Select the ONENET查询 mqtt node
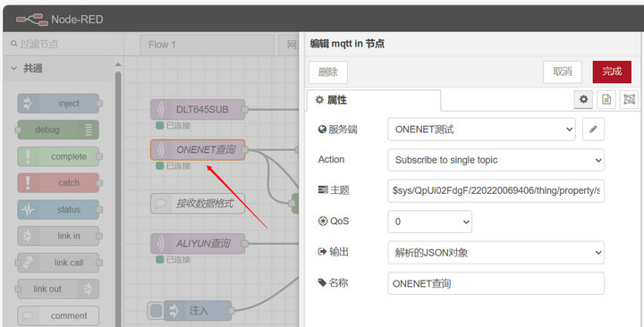The width and height of the screenshot is (644, 327). (198, 150)
